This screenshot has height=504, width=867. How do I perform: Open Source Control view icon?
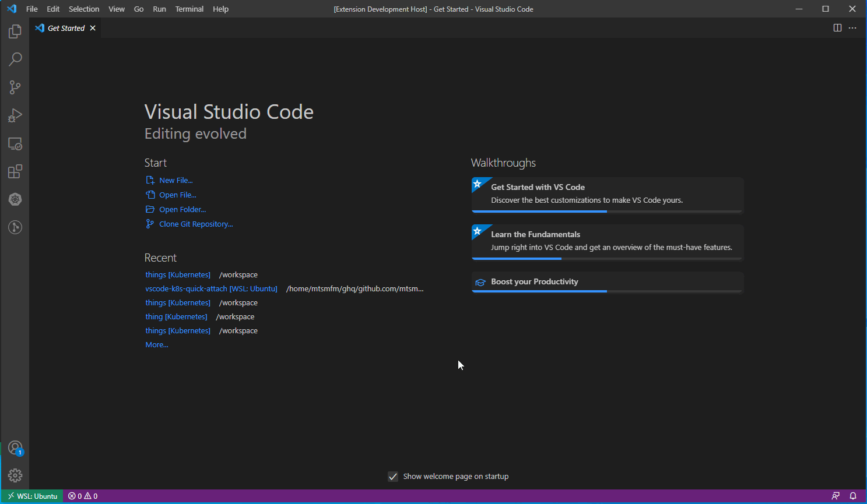[15, 87]
